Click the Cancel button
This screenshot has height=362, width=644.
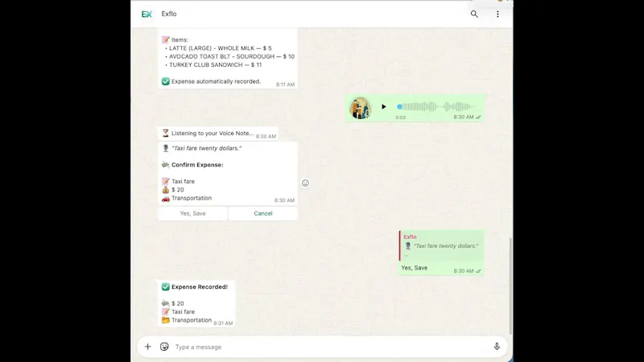click(263, 213)
